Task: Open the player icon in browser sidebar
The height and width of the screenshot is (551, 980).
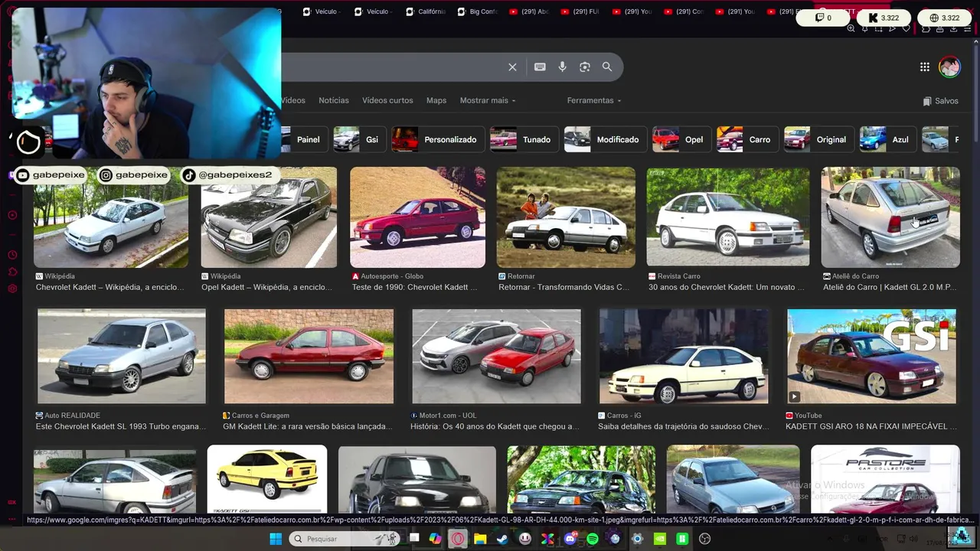Action: (11, 215)
